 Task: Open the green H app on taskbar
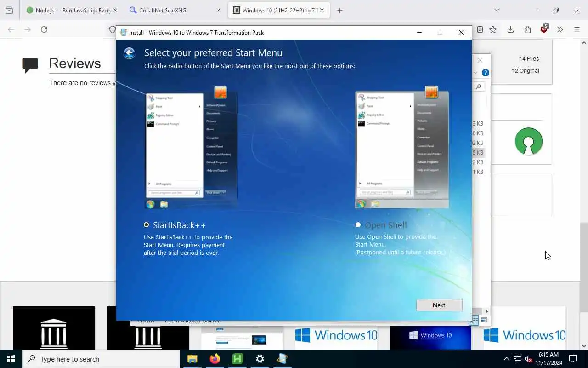click(237, 359)
